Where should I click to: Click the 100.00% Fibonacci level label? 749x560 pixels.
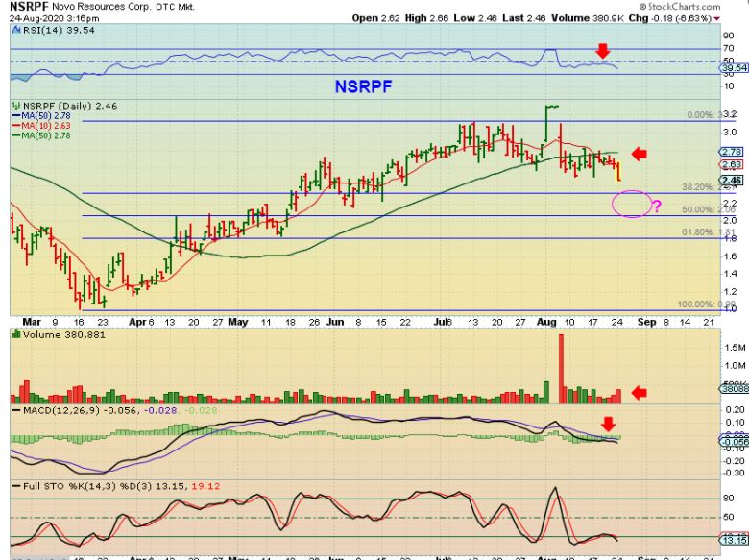click(x=707, y=304)
